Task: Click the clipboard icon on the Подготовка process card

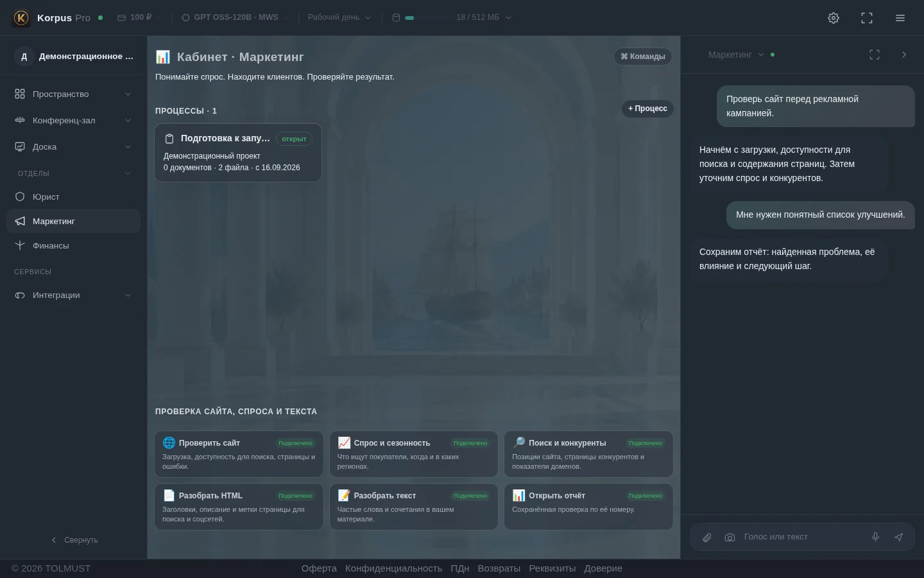Action: pos(169,139)
